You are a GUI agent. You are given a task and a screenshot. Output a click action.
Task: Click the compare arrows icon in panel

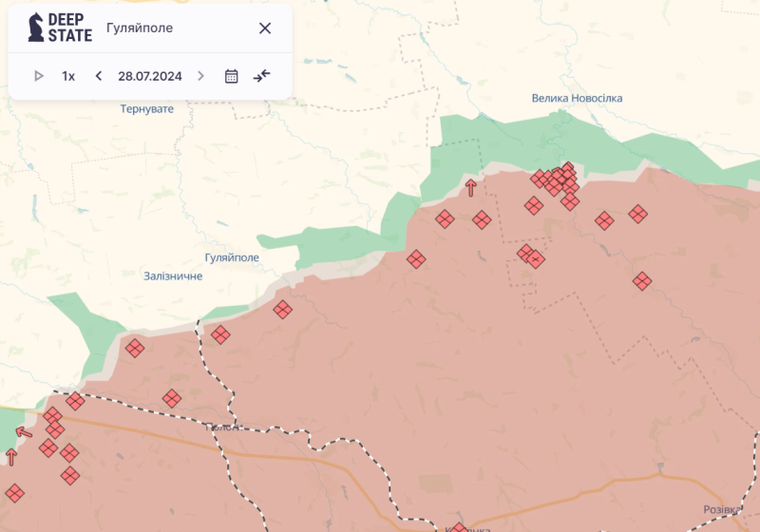pos(262,76)
